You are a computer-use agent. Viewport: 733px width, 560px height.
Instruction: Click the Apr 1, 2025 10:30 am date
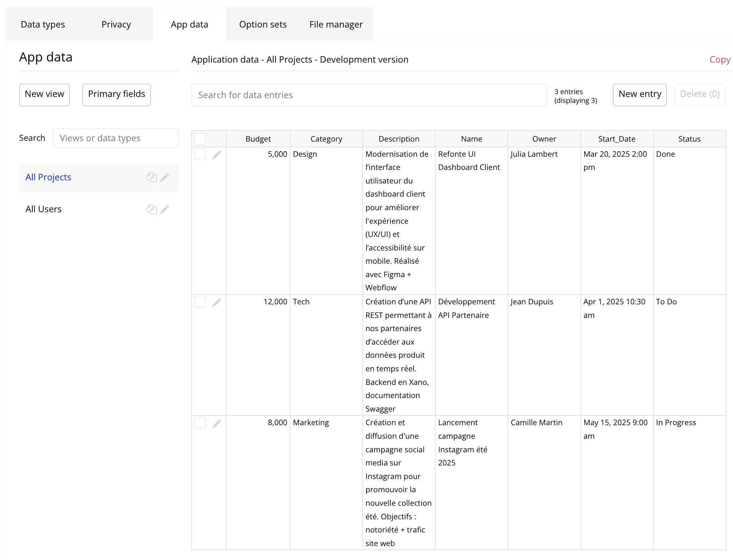(x=614, y=308)
